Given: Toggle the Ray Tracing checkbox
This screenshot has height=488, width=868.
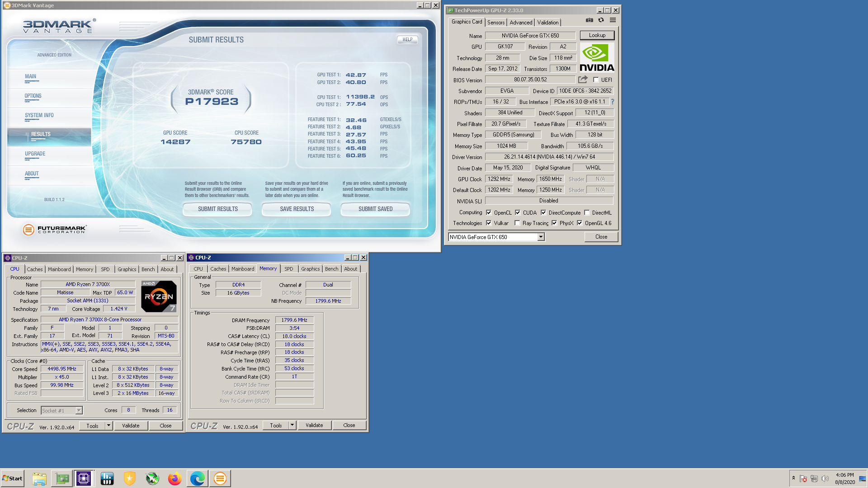Looking at the screenshot, I should coord(517,223).
